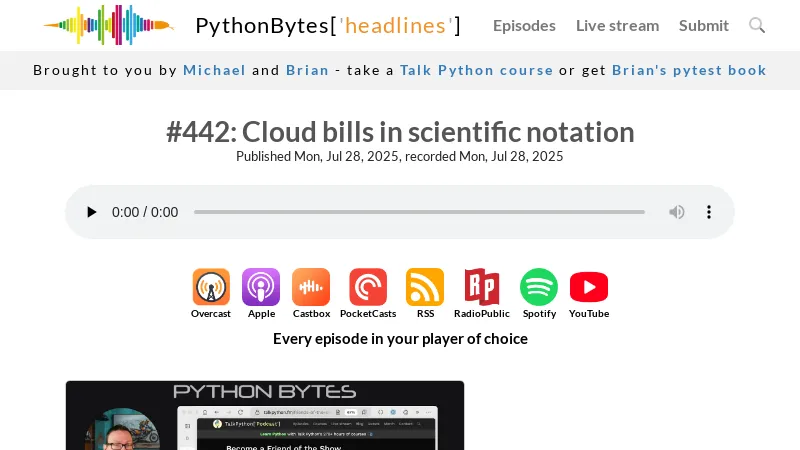Viewport: 800px width, 450px height.
Task: Click the Castbox player icon
Action: pos(311,288)
